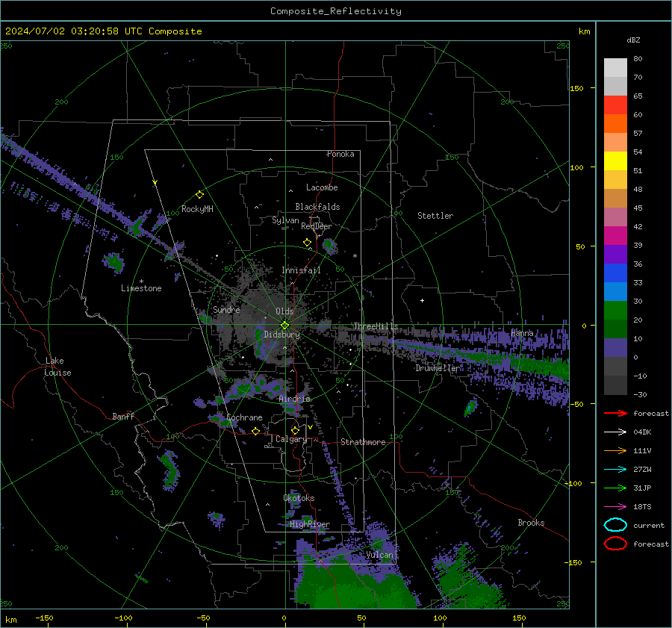Click the Okotoks city label

pyautogui.click(x=299, y=498)
